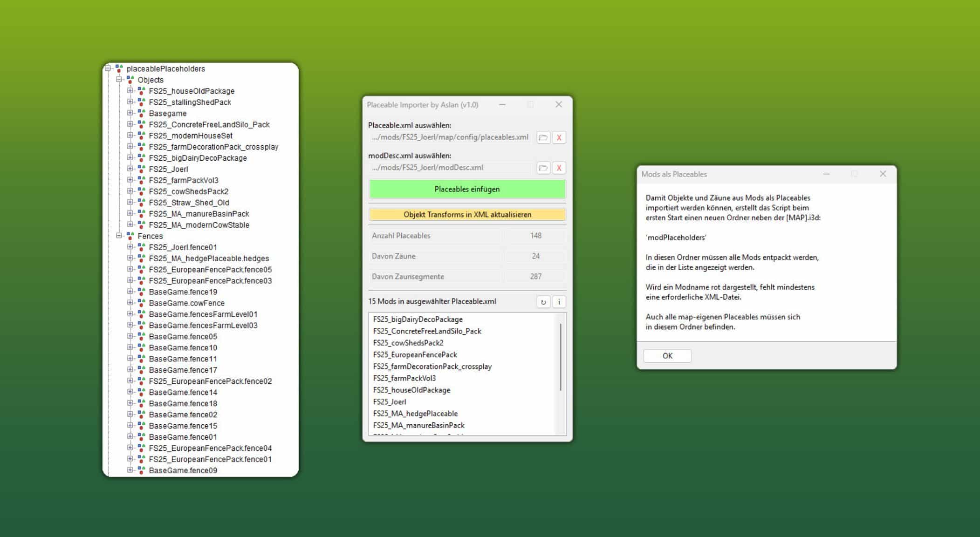This screenshot has width=980, height=537.
Task: Open the info icon beside the mods list
Action: point(559,302)
